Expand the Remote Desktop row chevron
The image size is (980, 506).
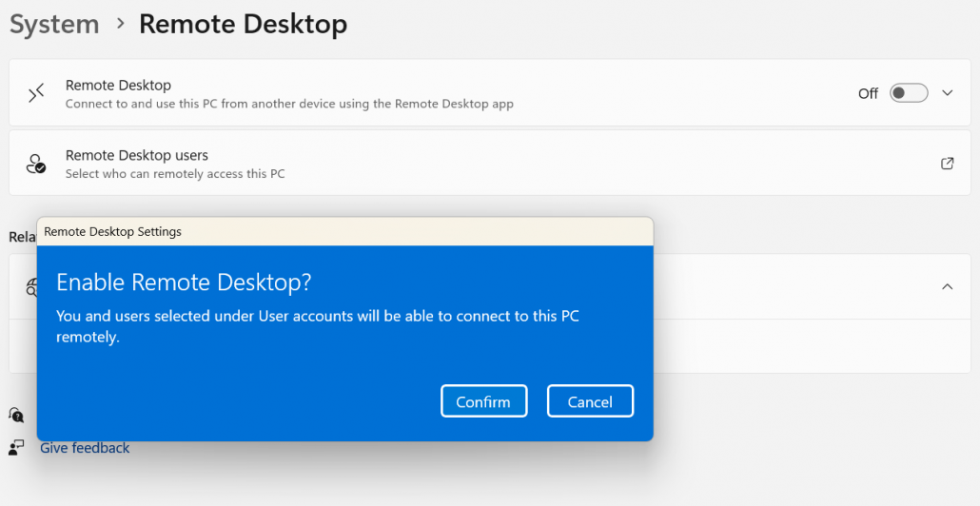947,93
